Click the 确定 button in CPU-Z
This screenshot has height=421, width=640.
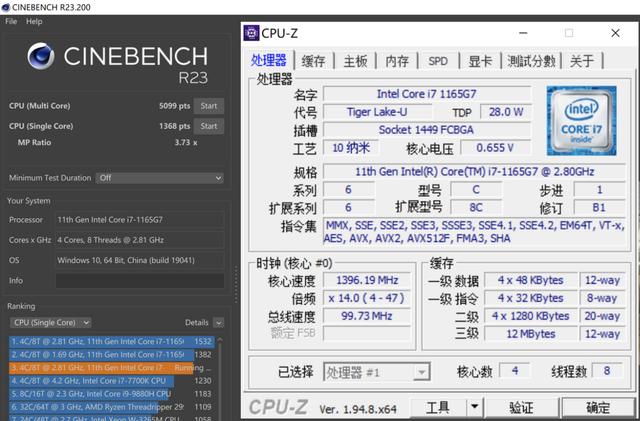[598, 408]
